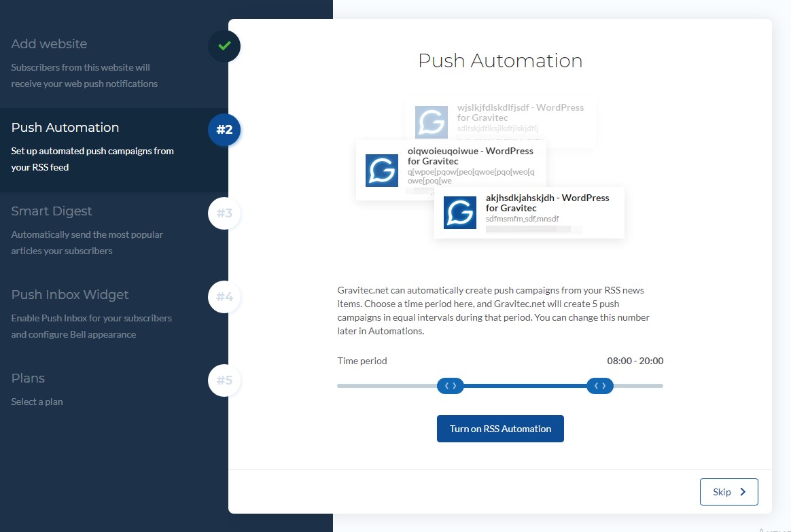Click the Gravitec.net RSS explanation paragraph
Viewport: 791px width, 532px height.
[x=493, y=311]
